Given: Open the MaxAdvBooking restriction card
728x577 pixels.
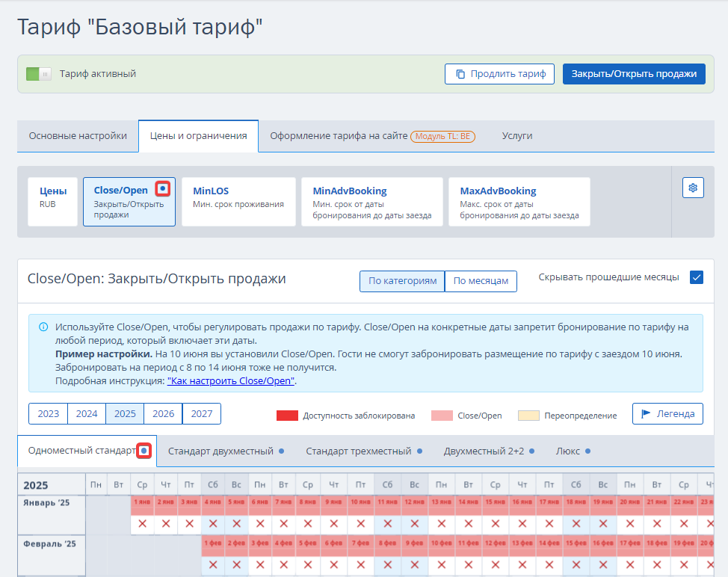Looking at the screenshot, I should tap(519, 201).
